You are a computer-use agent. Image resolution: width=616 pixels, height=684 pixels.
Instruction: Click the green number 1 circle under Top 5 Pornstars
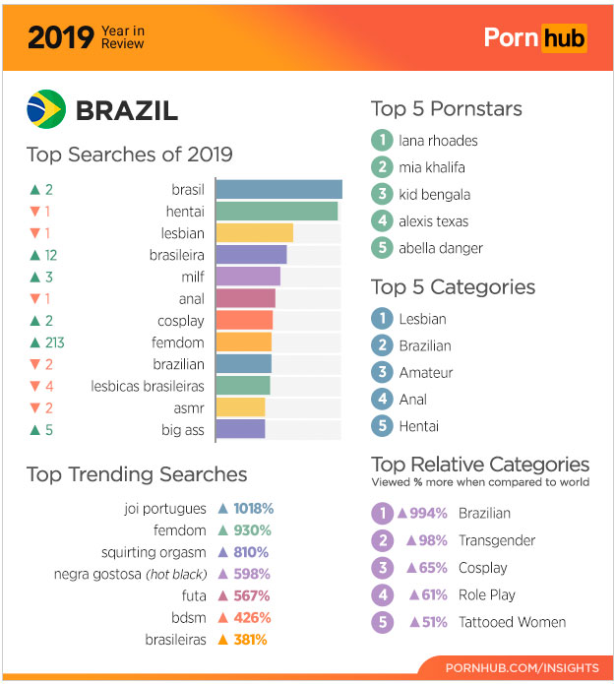click(x=382, y=140)
